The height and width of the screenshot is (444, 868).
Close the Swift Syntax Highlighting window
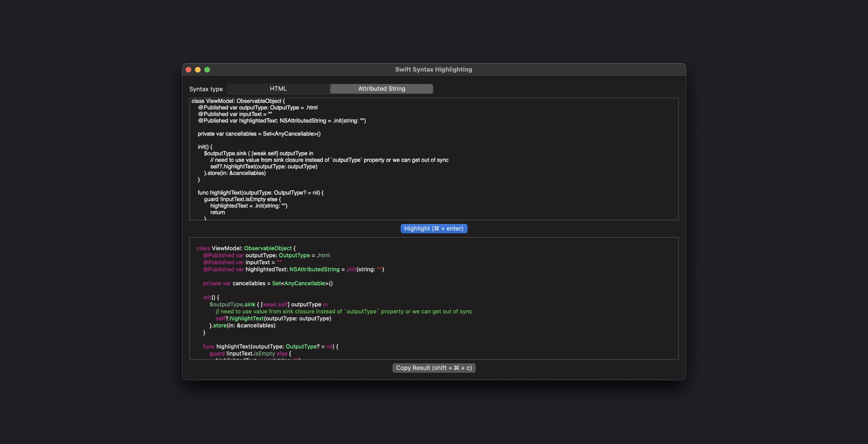(188, 70)
